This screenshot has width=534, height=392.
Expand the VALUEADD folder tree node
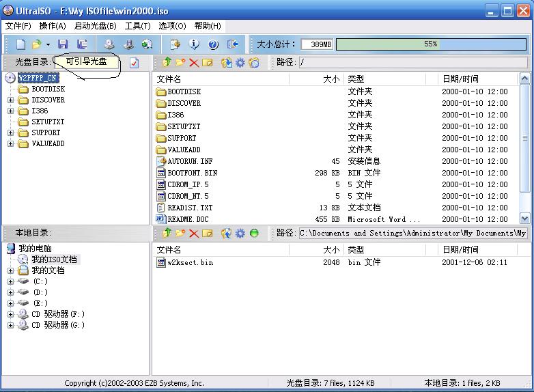point(10,143)
